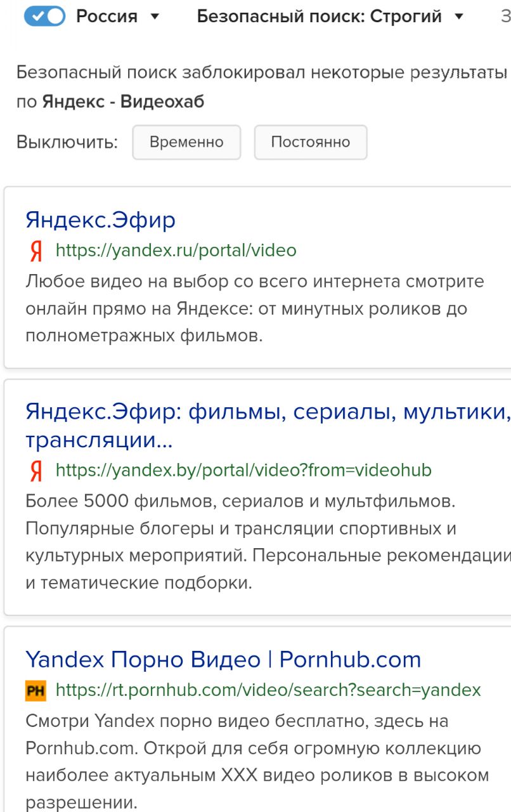Click the yandex.by/portal/video?from=videohub URL
This screenshot has height=812, width=511.
(243, 470)
